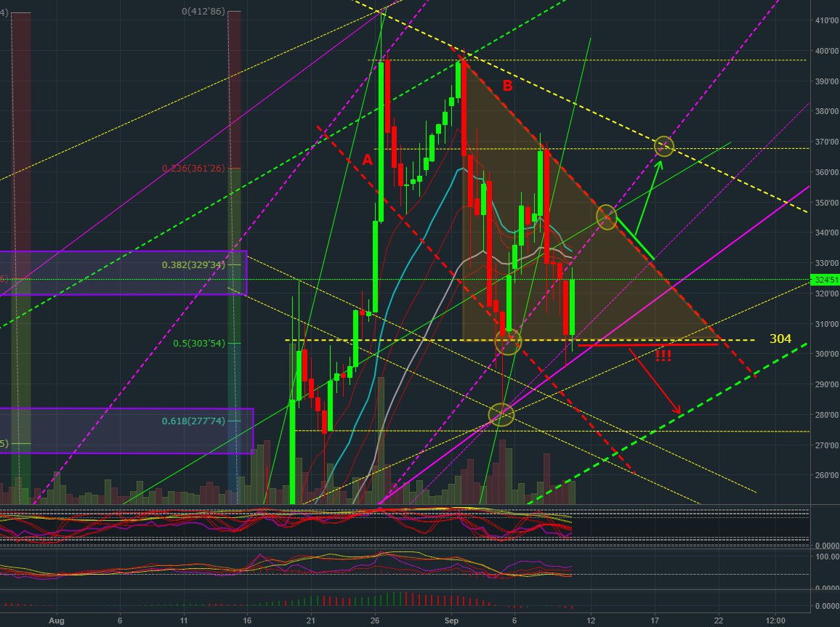Click the 300'00 price axis label

(827, 354)
